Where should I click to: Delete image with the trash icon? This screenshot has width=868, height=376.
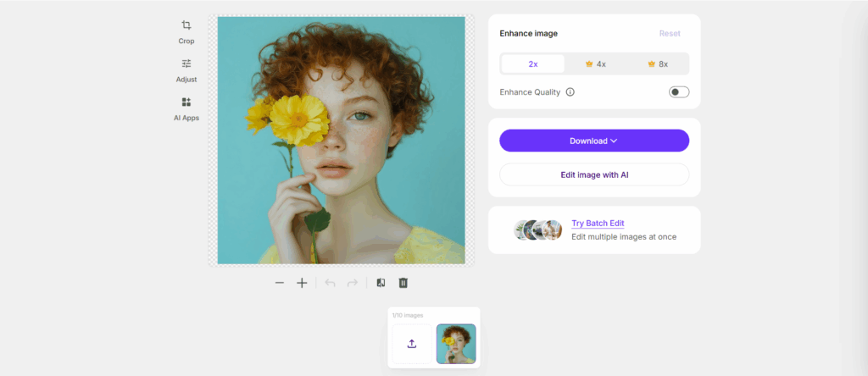tap(403, 283)
